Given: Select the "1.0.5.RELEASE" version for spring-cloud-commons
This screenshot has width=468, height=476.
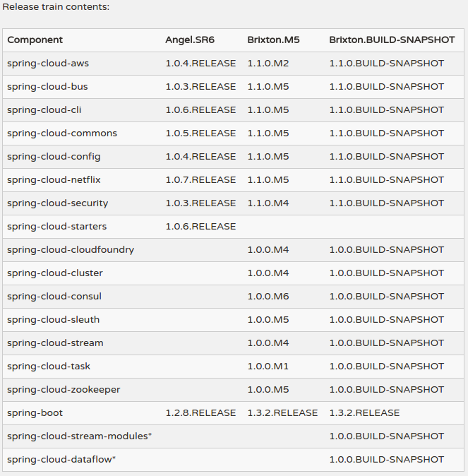Looking at the screenshot, I should click(200, 133).
